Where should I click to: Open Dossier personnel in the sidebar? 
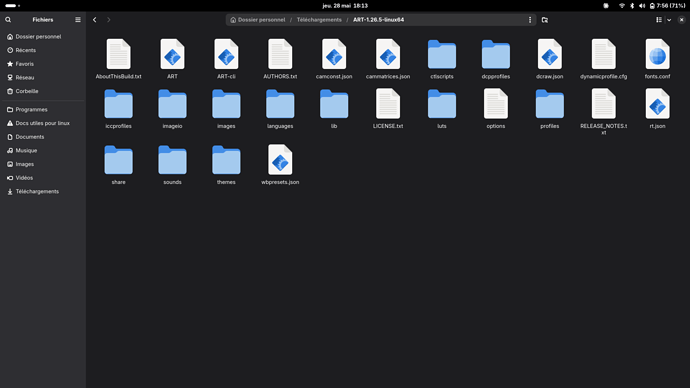[43, 37]
